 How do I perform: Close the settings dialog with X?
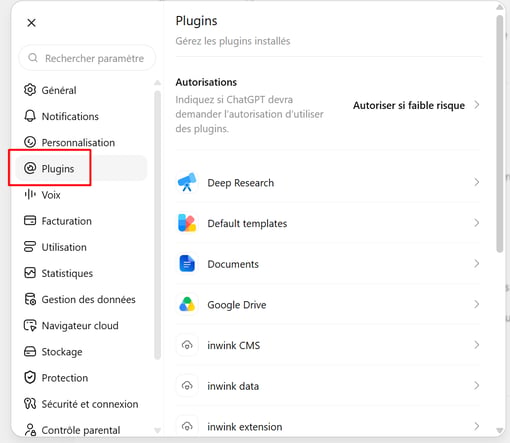pos(31,23)
